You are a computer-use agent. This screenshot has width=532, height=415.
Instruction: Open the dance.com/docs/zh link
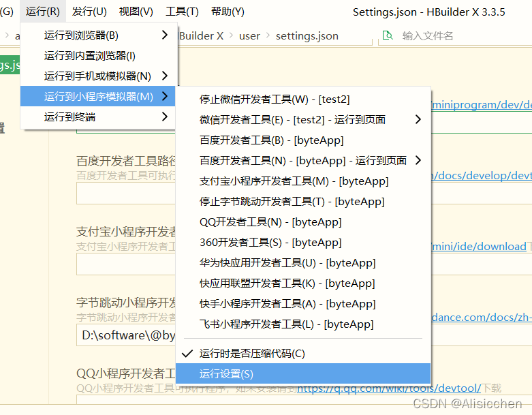click(482, 317)
